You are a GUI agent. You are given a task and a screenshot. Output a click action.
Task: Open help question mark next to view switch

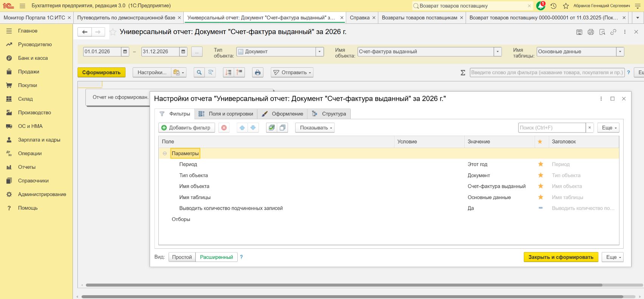click(x=241, y=257)
